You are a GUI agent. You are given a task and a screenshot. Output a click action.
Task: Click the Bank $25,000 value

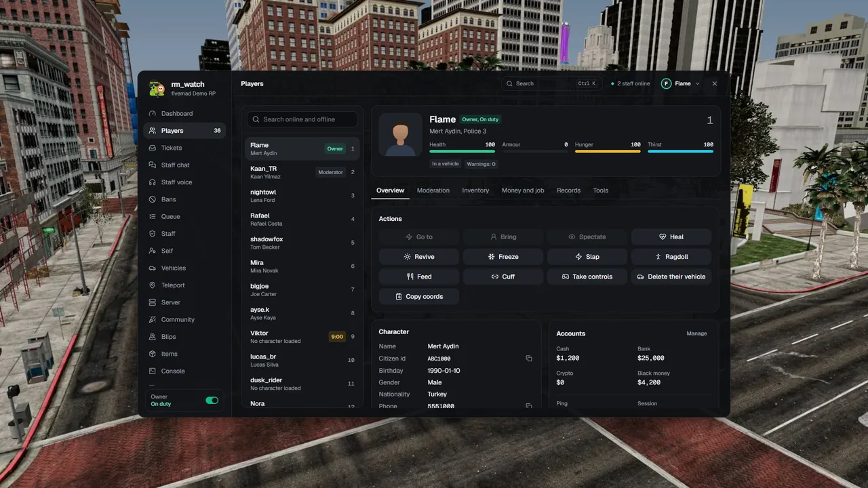650,358
